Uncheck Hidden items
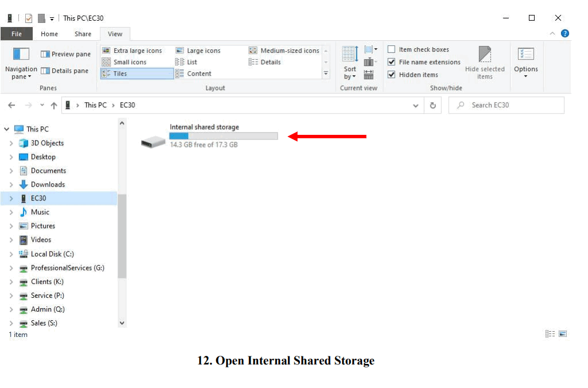The image size is (588, 388). (392, 73)
